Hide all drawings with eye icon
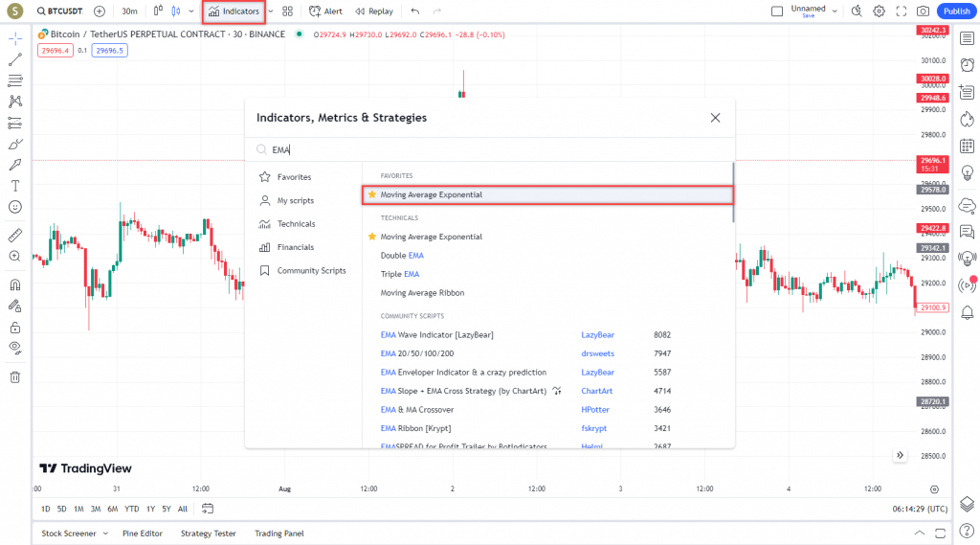The width and height of the screenshot is (980, 545). (15, 348)
